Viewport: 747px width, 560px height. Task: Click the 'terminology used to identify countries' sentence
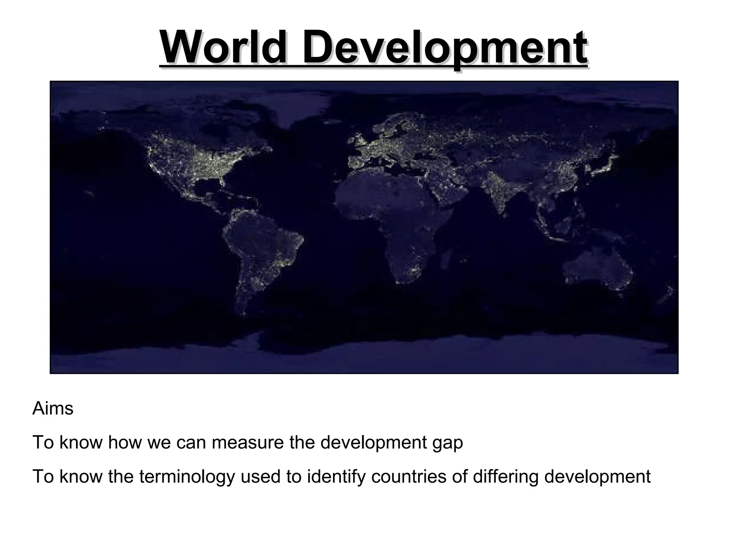click(341, 476)
